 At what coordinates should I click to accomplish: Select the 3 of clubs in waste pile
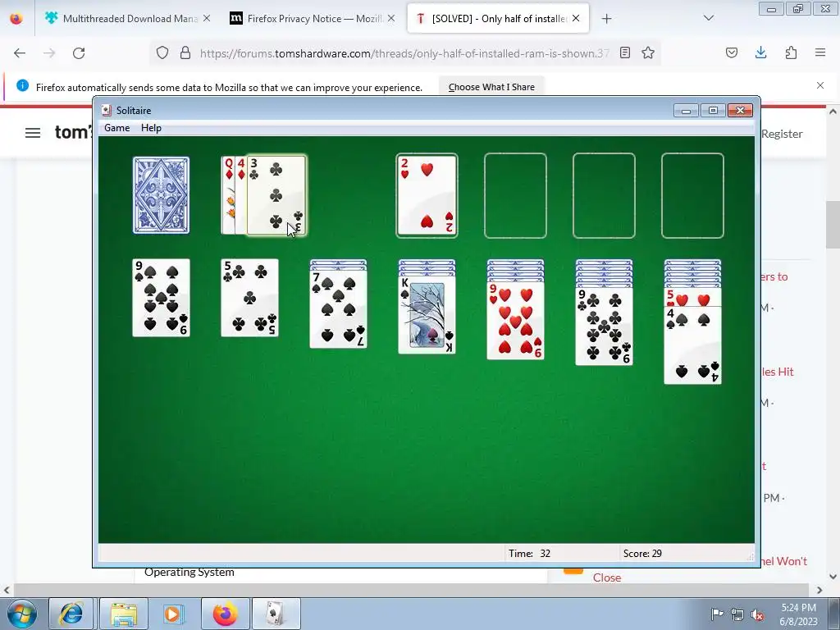(276, 195)
